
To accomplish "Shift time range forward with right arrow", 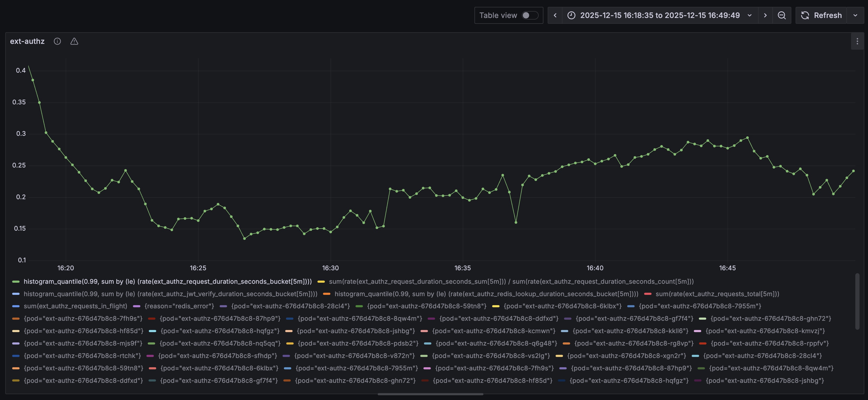I will pos(765,15).
